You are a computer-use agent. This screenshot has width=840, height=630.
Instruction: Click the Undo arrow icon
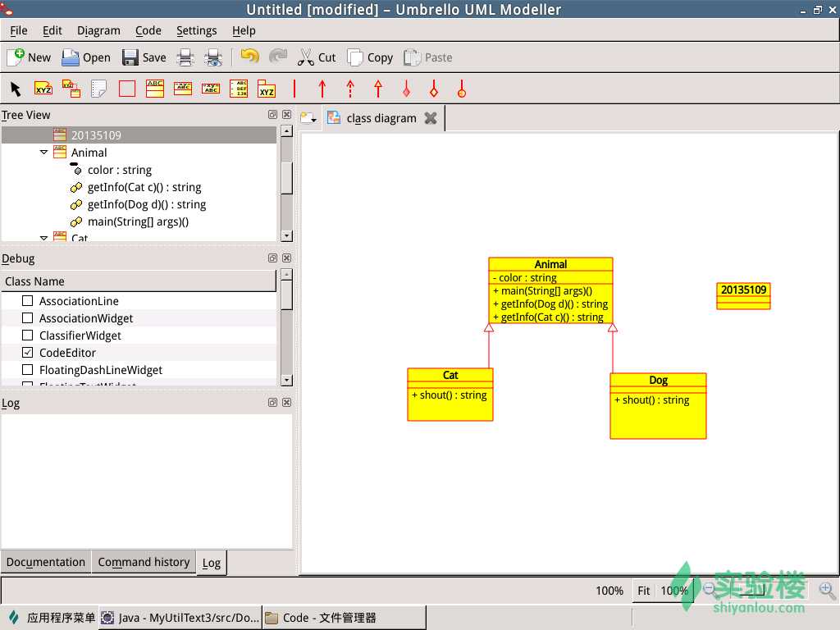point(249,57)
